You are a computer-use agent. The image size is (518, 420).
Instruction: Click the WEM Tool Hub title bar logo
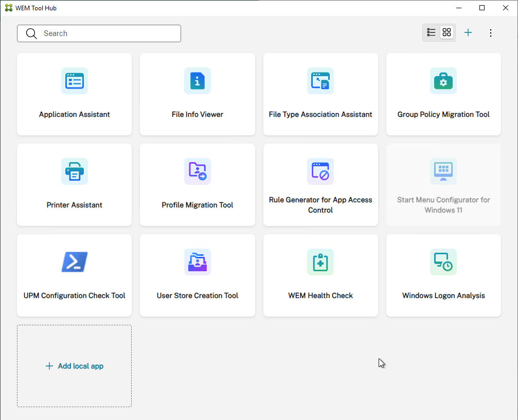(9, 8)
